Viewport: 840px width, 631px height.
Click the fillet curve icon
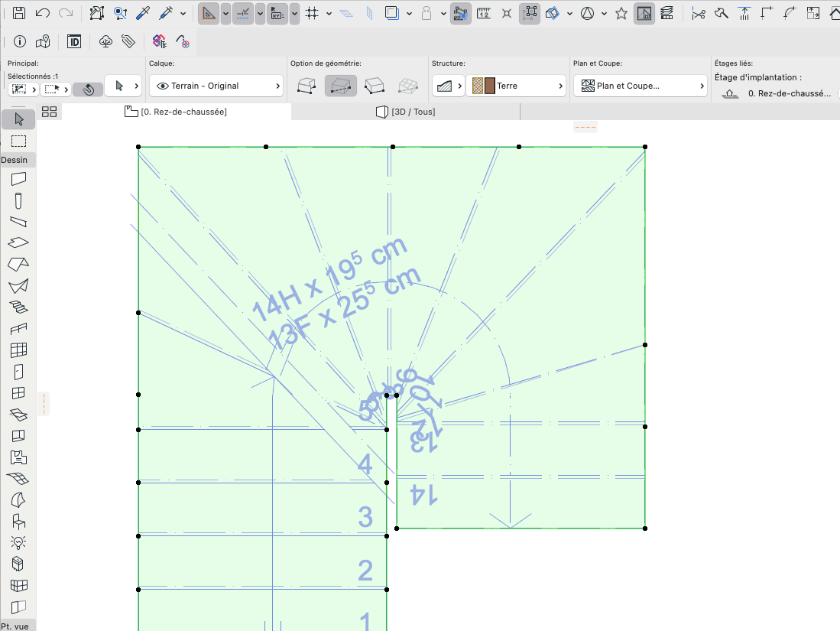click(x=790, y=14)
